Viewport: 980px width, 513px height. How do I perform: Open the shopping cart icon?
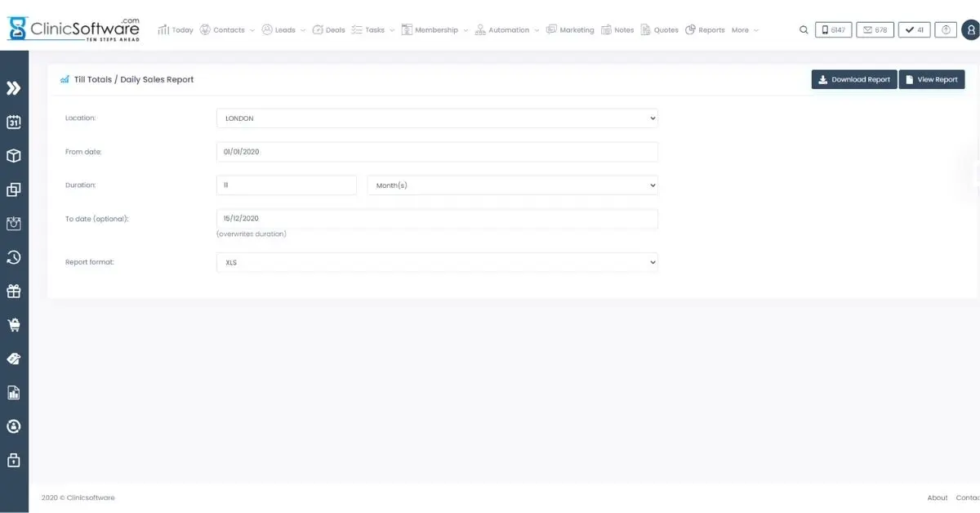pos(13,324)
